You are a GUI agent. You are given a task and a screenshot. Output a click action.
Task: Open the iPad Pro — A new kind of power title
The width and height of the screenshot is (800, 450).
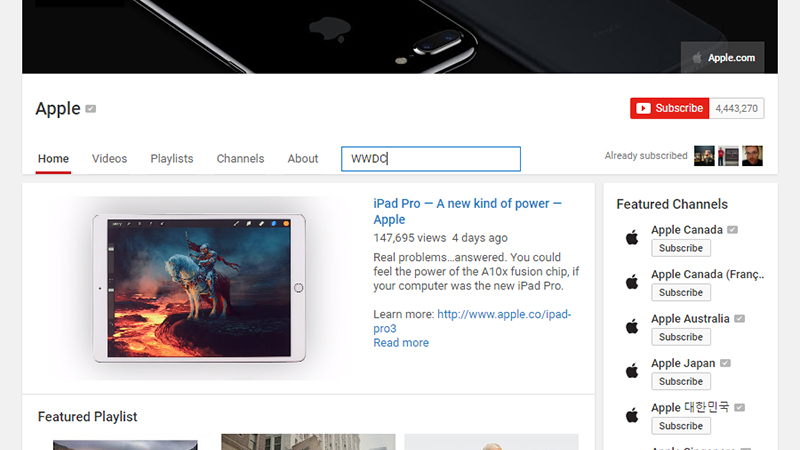pos(467,211)
